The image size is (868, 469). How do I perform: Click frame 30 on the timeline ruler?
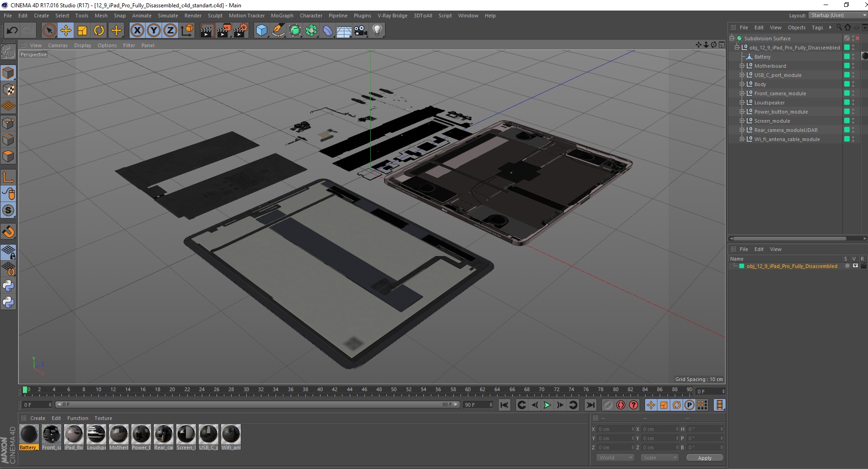click(x=246, y=390)
